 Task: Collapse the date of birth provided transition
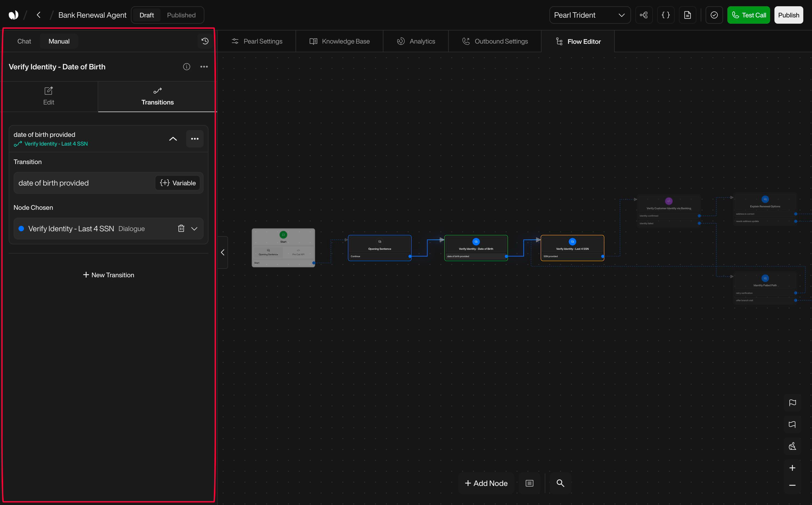point(173,138)
